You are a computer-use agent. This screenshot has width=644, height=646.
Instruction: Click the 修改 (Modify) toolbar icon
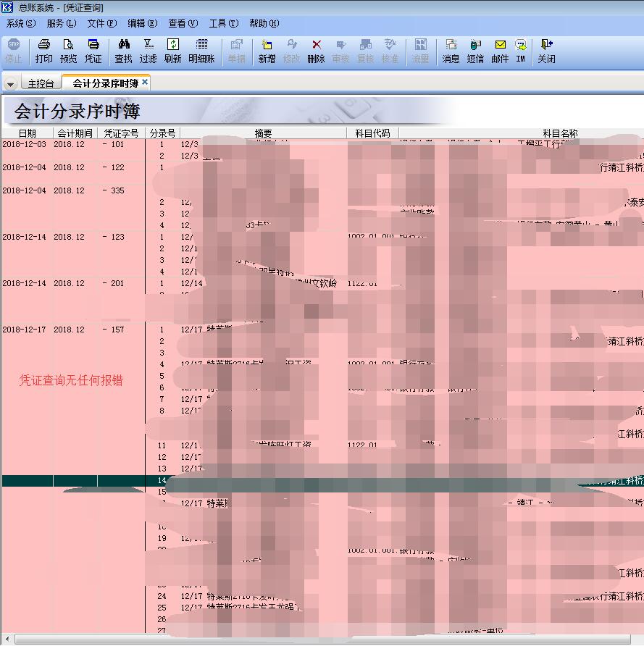point(292,51)
